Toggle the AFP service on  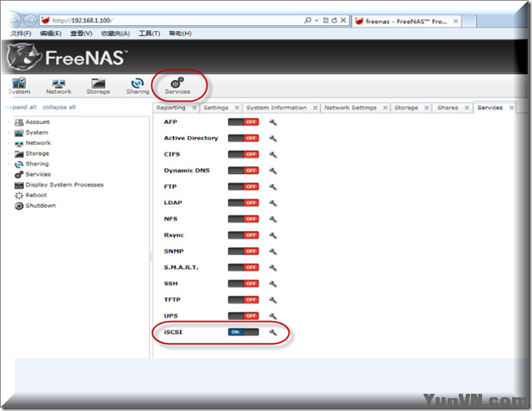pos(244,122)
